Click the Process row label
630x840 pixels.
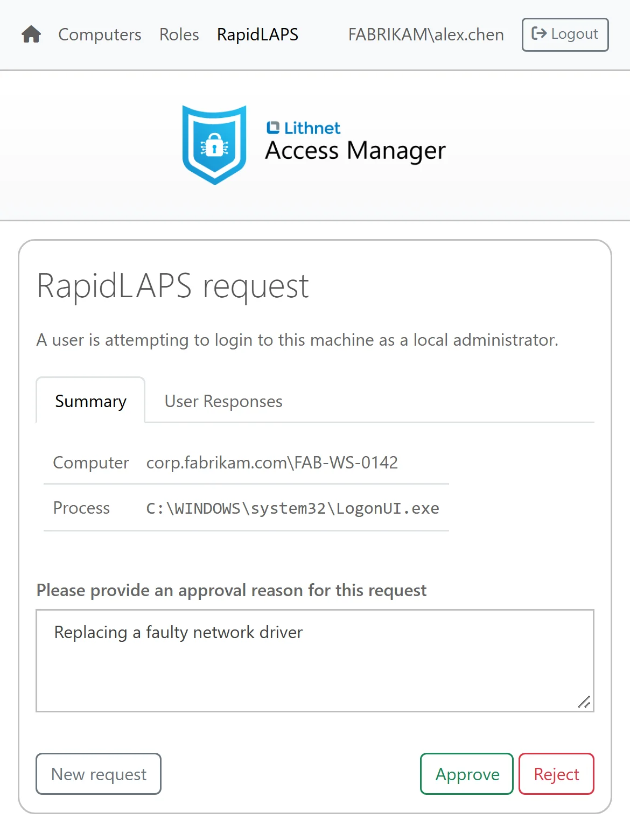pos(81,508)
